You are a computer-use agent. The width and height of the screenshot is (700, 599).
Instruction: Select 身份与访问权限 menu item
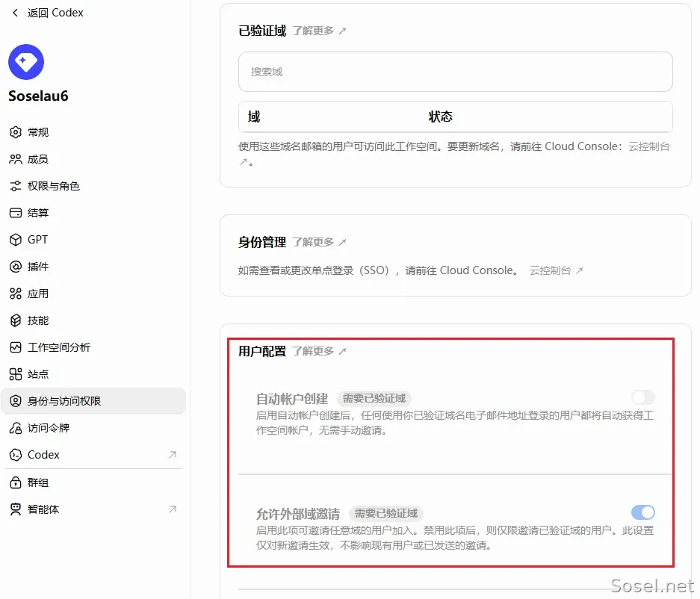pyautogui.click(x=93, y=401)
